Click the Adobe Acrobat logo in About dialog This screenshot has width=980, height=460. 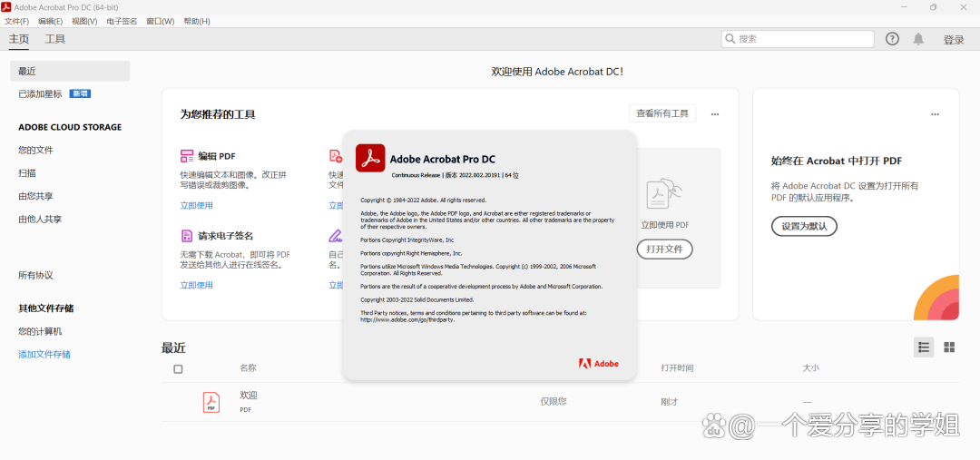click(370, 158)
